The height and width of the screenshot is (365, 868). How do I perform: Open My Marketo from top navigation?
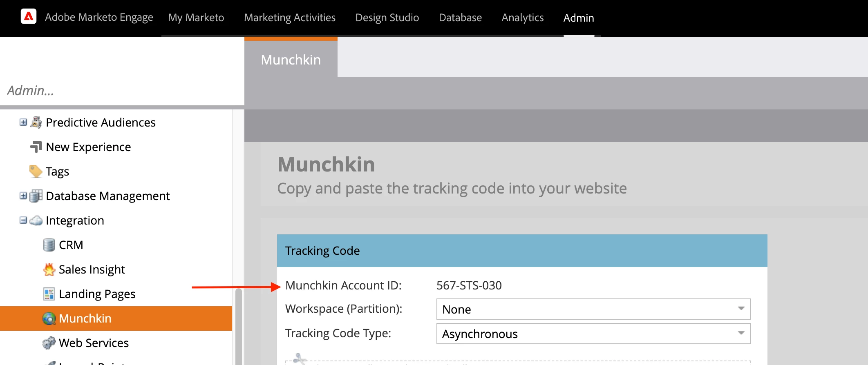(196, 18)
